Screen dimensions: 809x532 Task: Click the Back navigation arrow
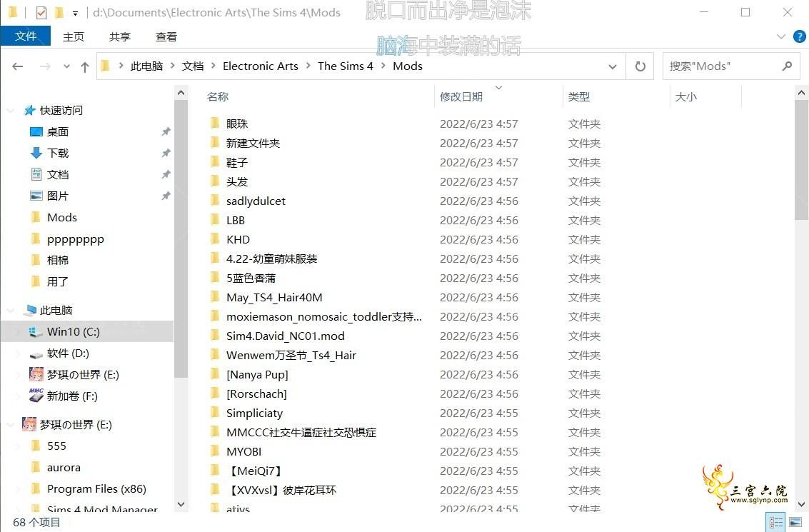tap(18, 66)
